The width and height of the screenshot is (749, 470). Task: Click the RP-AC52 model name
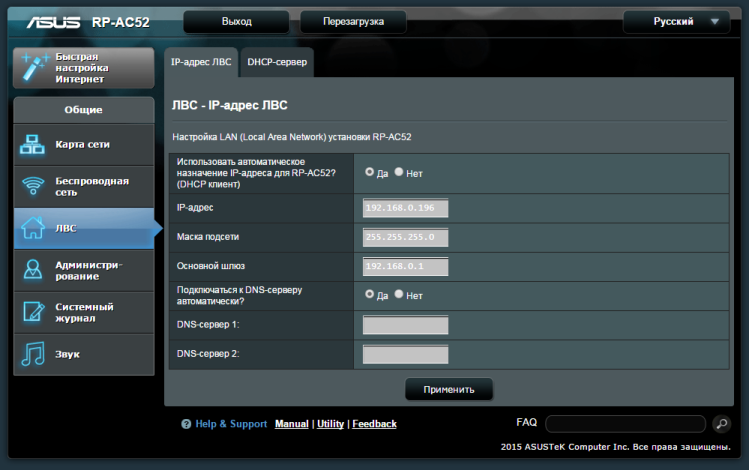[120, 22]
